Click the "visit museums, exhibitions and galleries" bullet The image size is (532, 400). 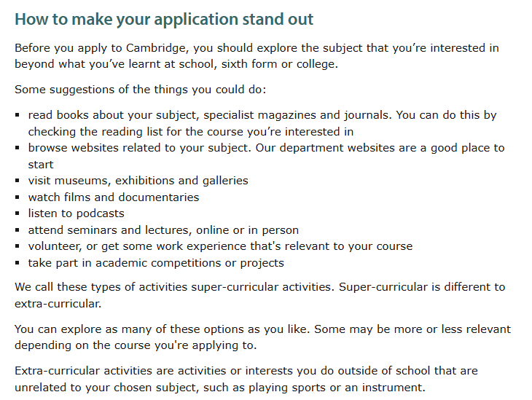[x=138, y=180]
